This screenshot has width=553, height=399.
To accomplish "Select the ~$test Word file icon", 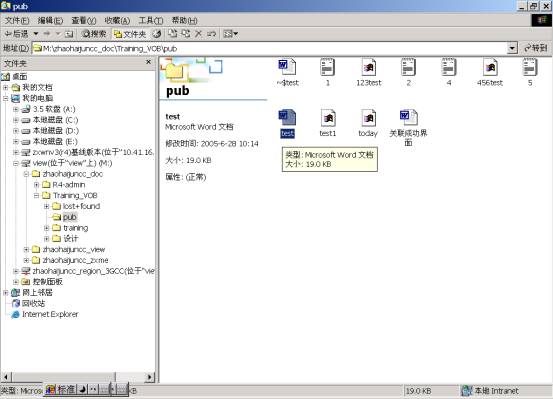I will pyautogui.click(x=287, y=67).
